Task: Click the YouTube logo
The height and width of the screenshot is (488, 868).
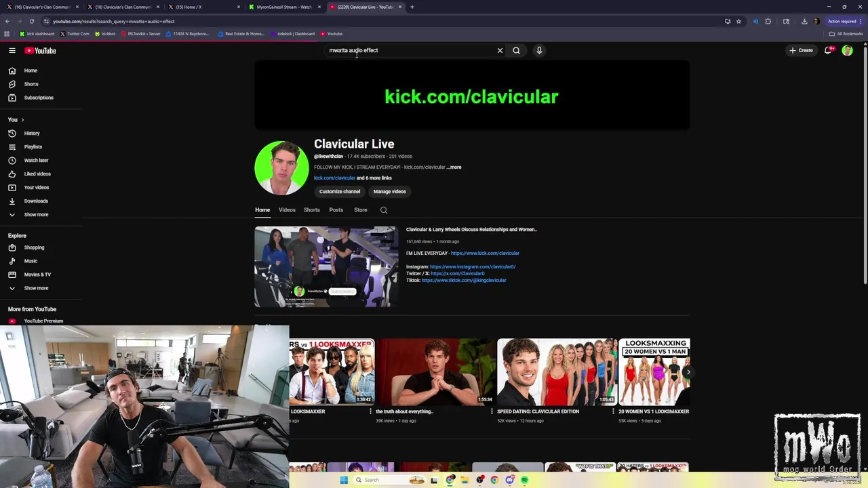Action: [40, 50]
